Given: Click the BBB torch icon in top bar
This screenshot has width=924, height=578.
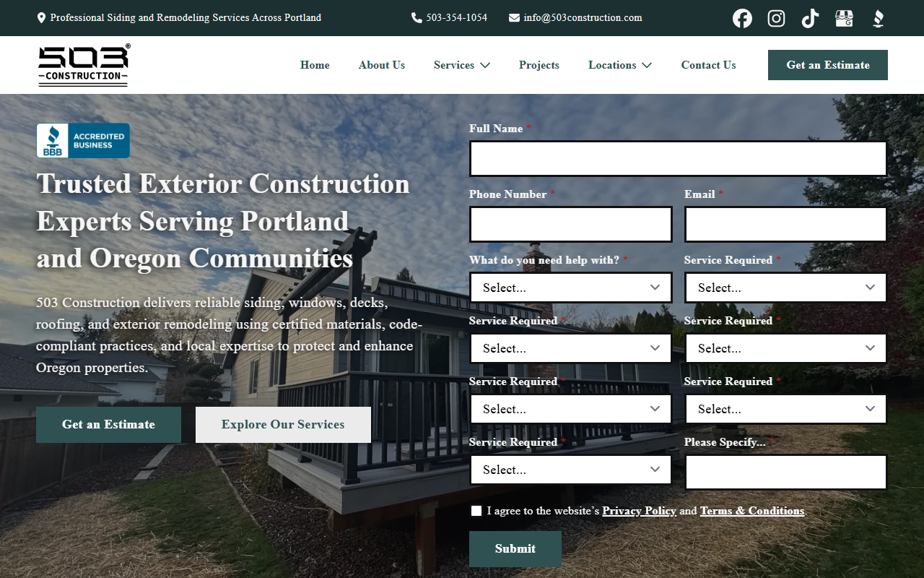Looking at the screenshot, I should 878,18.
